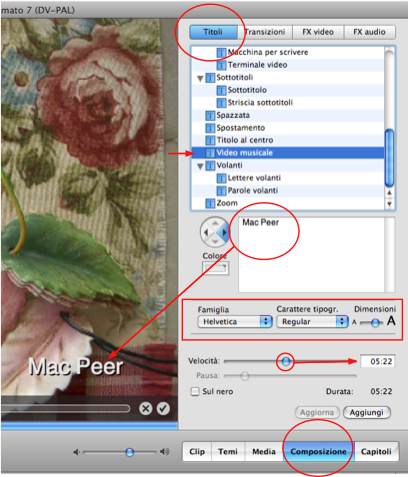
Task: Open the FX video tab
Action: [x=318, y=32]
